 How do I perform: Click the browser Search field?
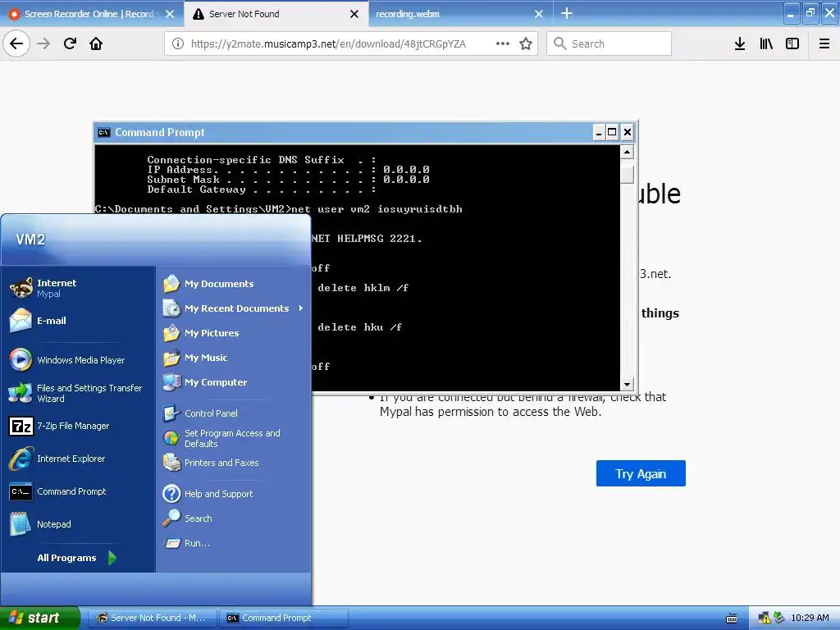(x=609, y=43)
